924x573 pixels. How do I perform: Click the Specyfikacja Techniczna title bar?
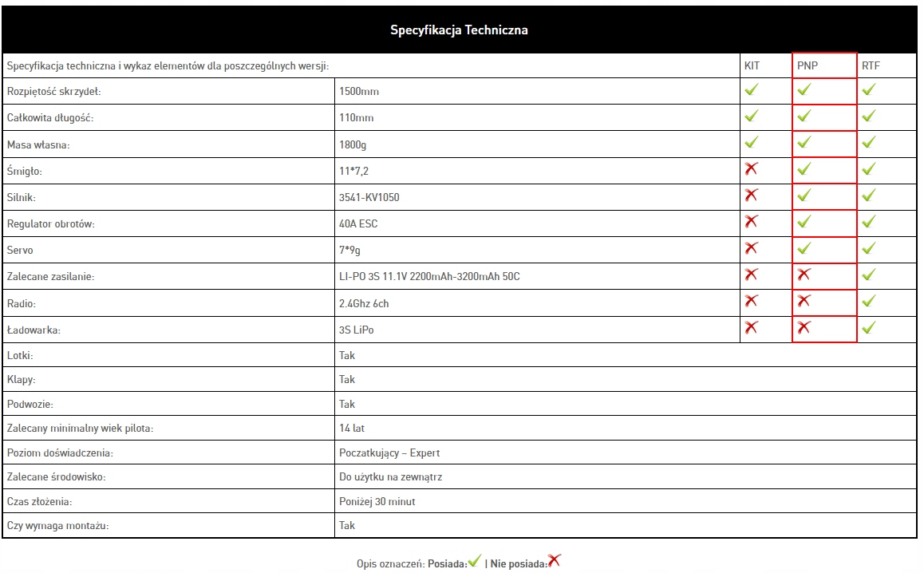(459, 30)
